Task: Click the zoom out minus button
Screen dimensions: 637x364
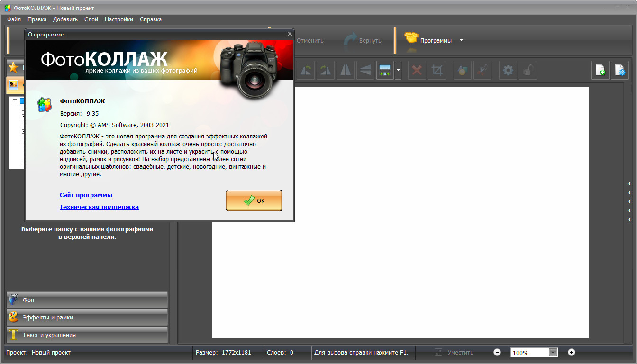Action: tap(497, 352)
